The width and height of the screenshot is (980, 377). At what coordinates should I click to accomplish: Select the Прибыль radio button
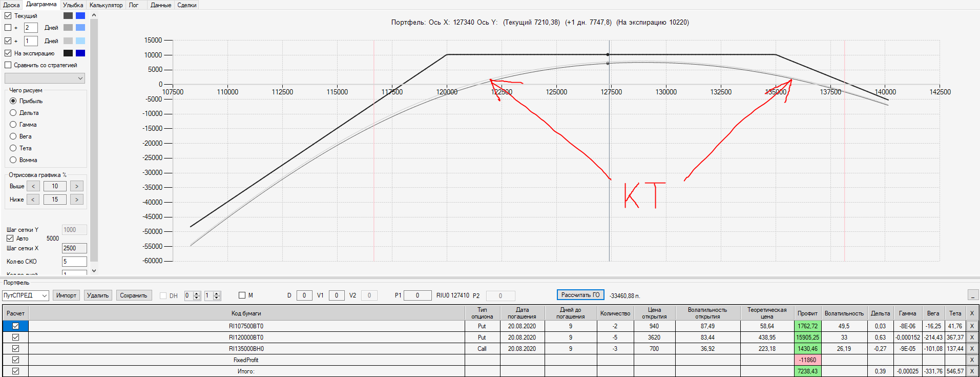pyautogui.click(x=13, y=101)
